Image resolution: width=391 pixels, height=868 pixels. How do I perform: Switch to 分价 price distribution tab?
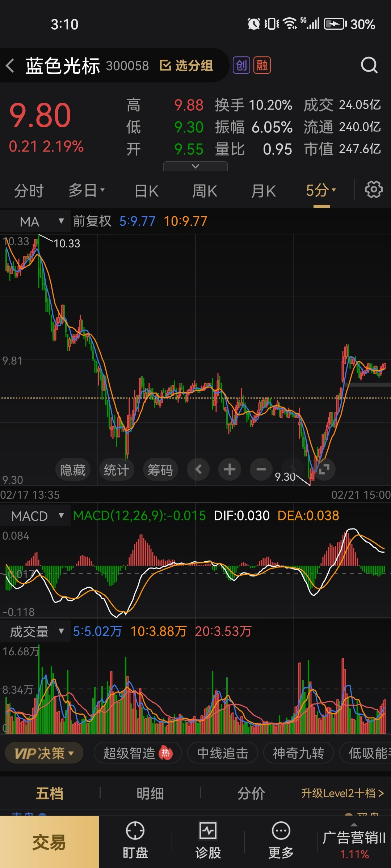click(x=251, y=793)
